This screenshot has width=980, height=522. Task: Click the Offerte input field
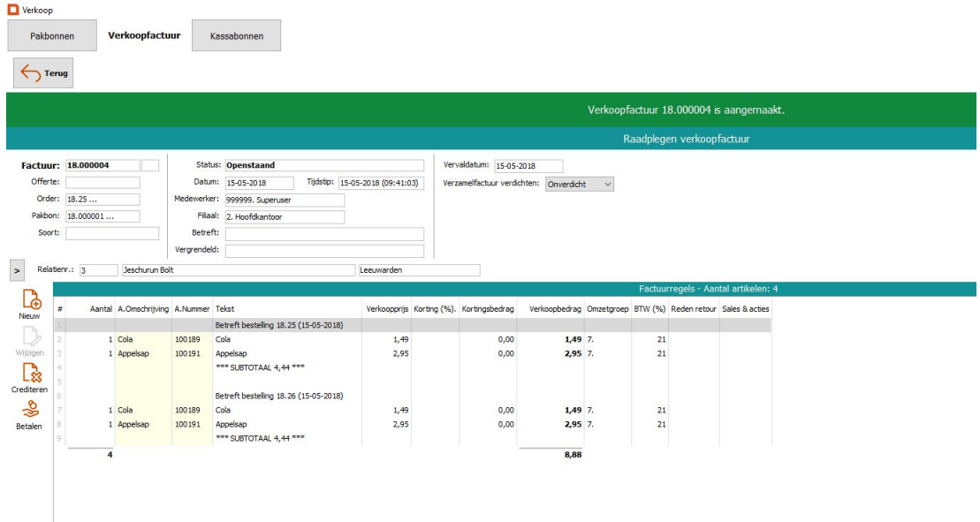(x=103, y=182)
